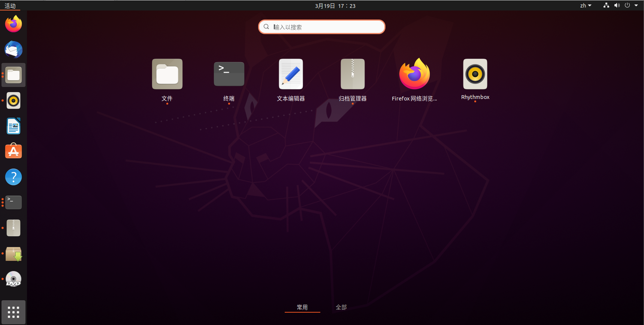
Task: Open Thunderbird mail in the dock
Action: [13, 49]
